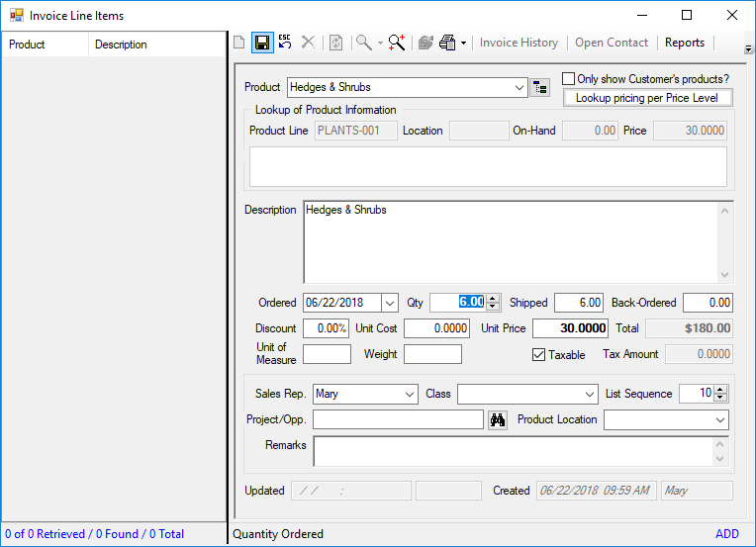
Task: Click Description scrollbar up arrow
Action: pyautogui.click(x=724, y=211)
